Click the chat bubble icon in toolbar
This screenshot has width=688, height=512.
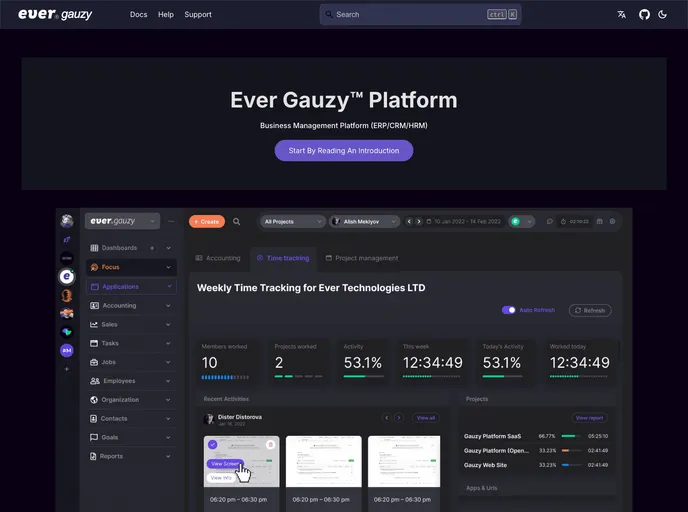[549, 222]
